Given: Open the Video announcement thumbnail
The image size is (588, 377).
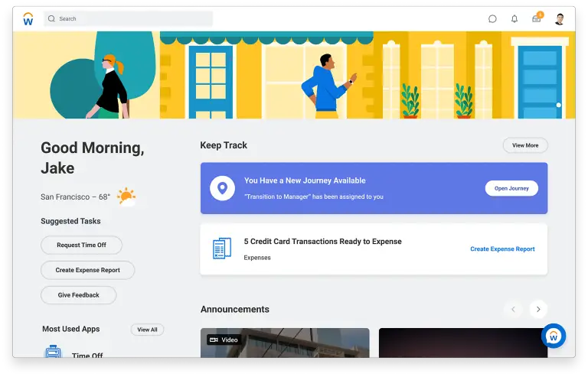Looking at the screenshot, I should tap(285, 343).
